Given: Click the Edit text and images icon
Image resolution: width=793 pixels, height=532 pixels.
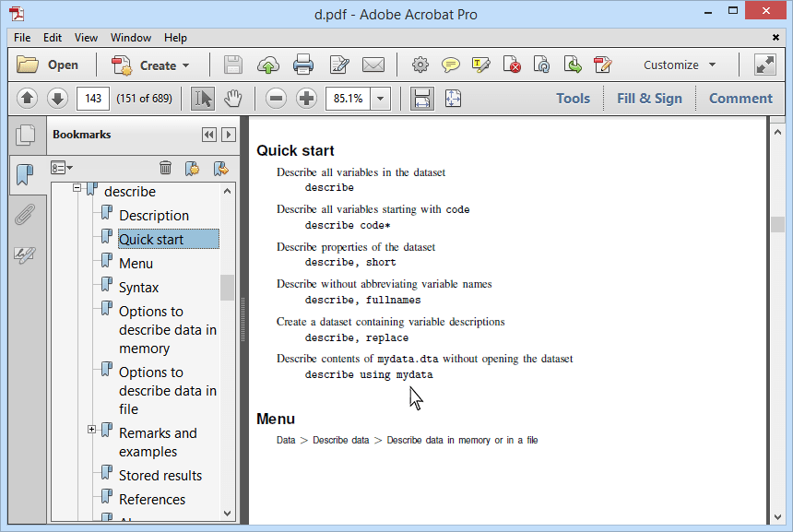Looking at the screenshot, I should click(x=338, y=65).
